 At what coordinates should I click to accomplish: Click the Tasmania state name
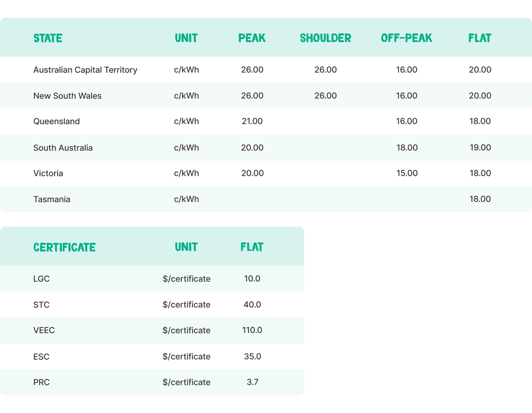pyautogui.click(x=52, y=199)
